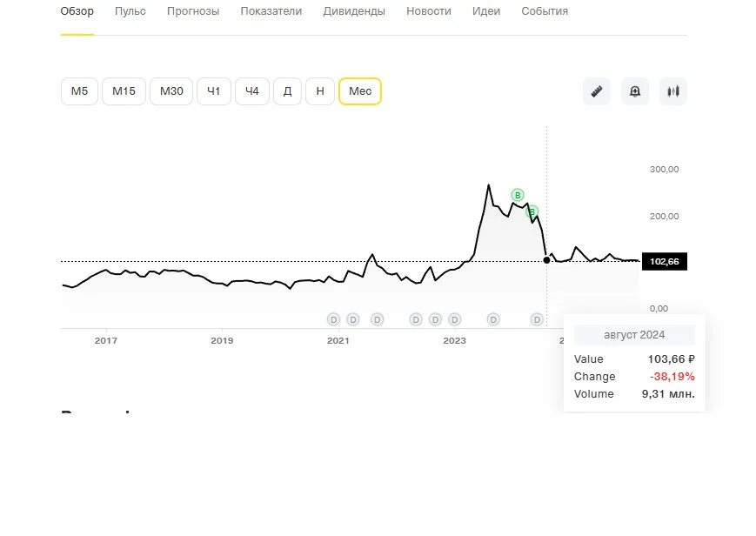
Task: Open the События tab
Action: point(545,11)
